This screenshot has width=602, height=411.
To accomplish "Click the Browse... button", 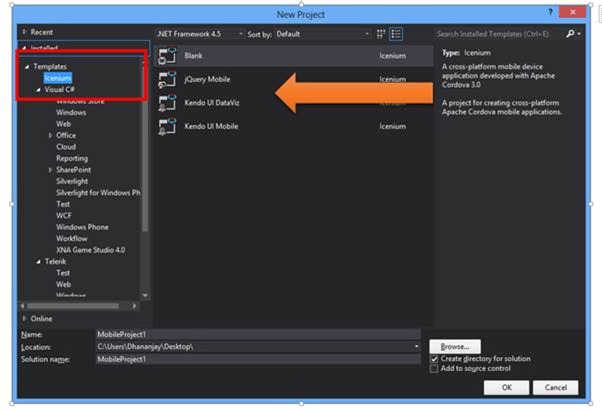I will click(x=456, y=346).
